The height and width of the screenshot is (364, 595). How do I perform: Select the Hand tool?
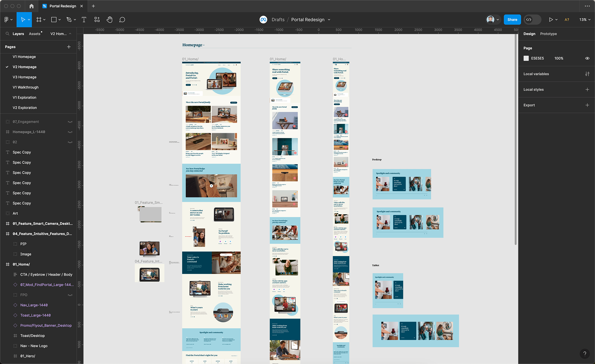coord(109,19)
